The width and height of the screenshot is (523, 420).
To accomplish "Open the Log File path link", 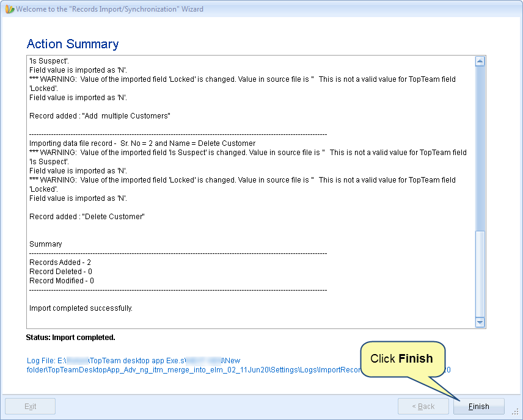I will coord(238,365).
